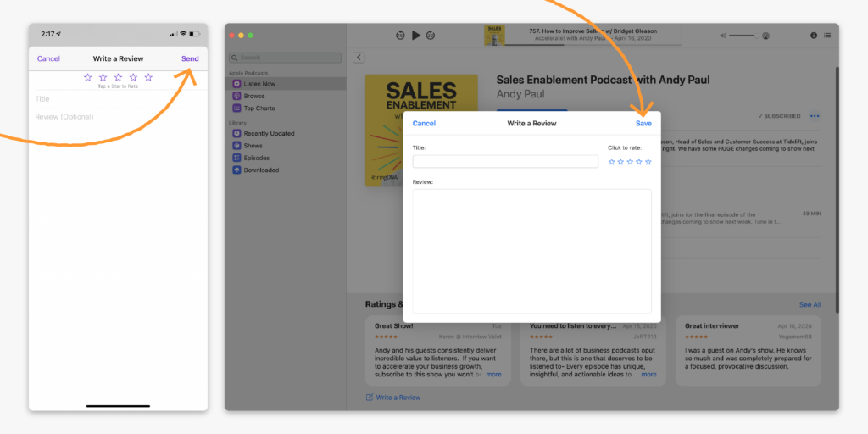
Task: Open the three-dot more options menu
Action: tap(815, 116)
